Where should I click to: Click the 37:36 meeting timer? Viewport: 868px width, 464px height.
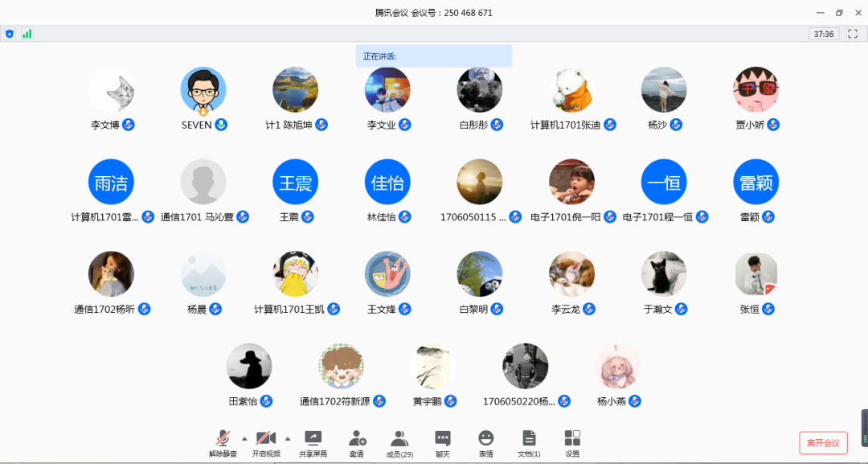[x=824, y=34]
